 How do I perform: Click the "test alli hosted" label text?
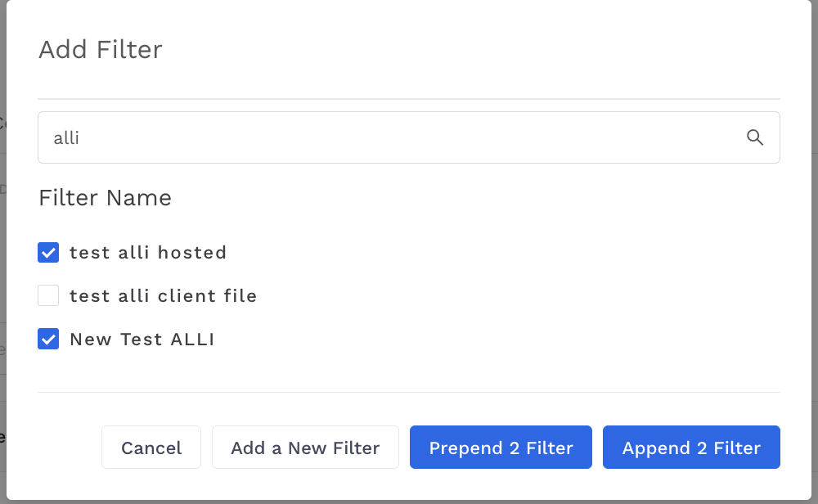pos(148,253)
